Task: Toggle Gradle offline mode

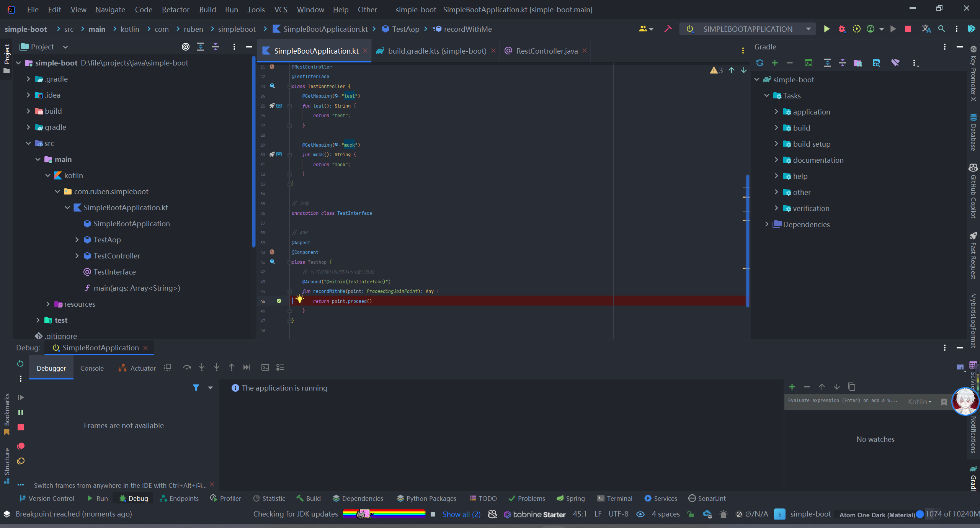Action: (x=895, y=63)
